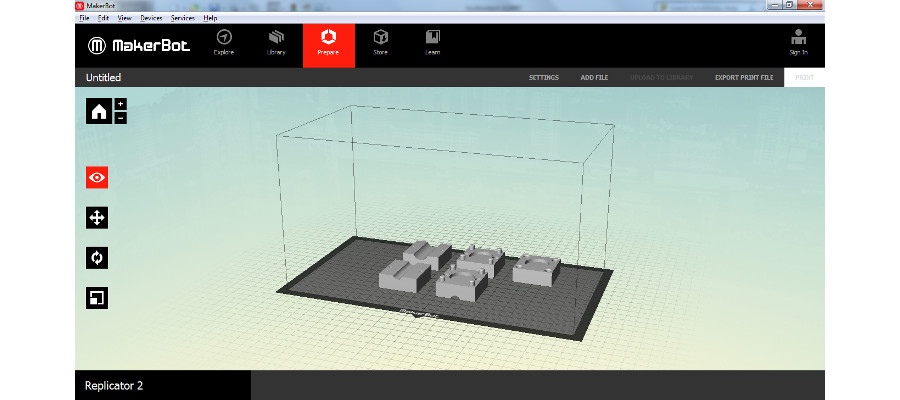
Task: Click the Replicator 2 device label
Action: point(114,386)
